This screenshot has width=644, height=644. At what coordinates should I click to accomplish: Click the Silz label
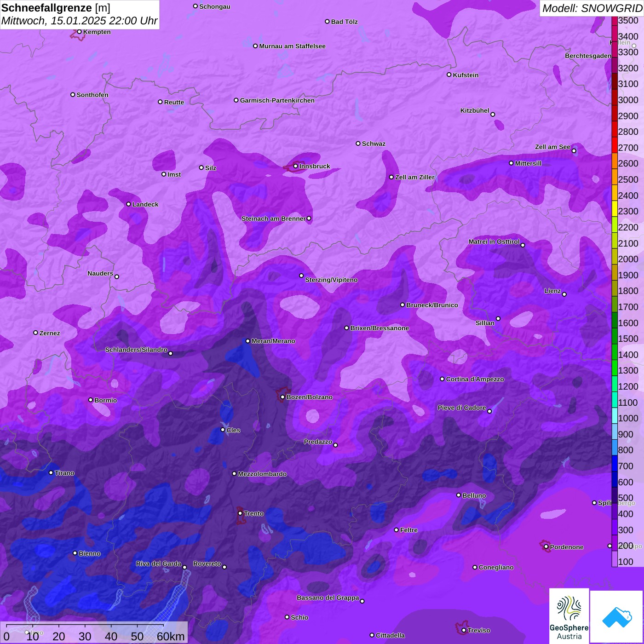211,168
